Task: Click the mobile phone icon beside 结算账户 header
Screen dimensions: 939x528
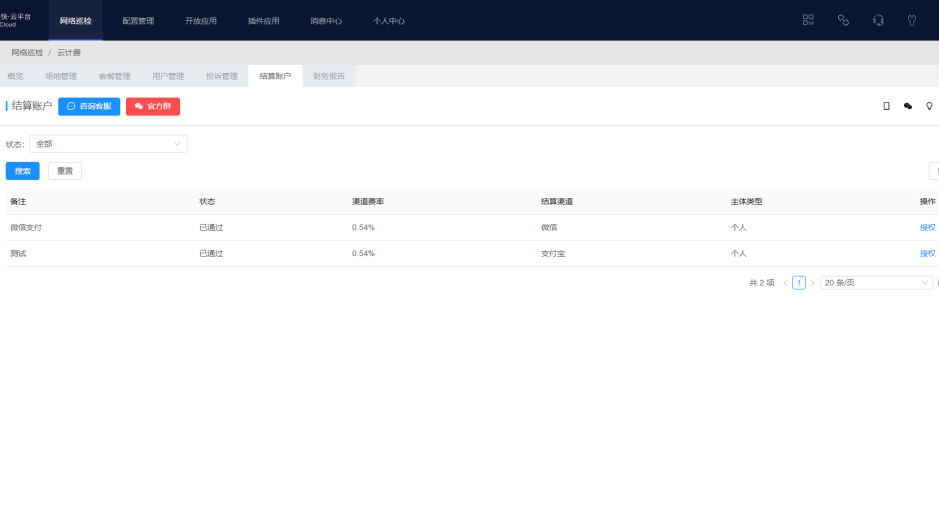Action: click(886, 106)
